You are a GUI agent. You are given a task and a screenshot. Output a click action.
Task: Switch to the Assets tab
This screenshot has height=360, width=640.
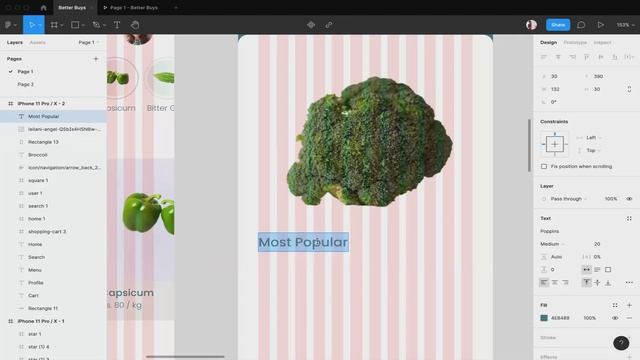(x=38, y=42)
